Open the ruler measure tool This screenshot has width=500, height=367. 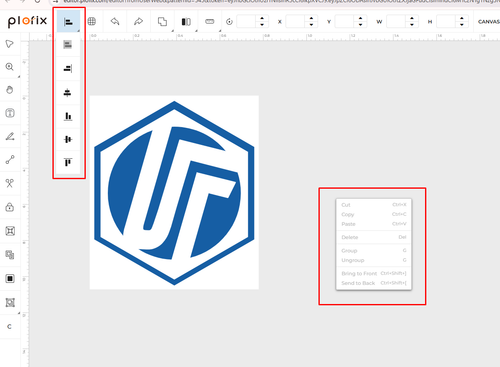pos(210,22)
